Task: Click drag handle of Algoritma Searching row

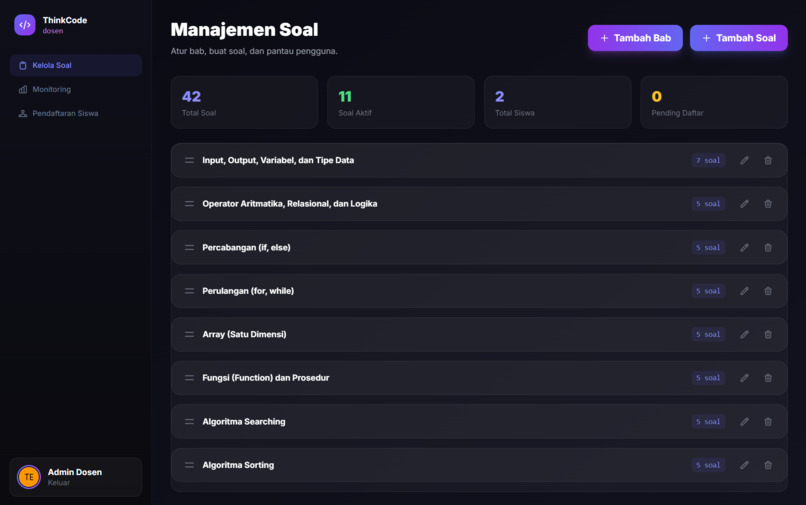Action: point(189,422)
